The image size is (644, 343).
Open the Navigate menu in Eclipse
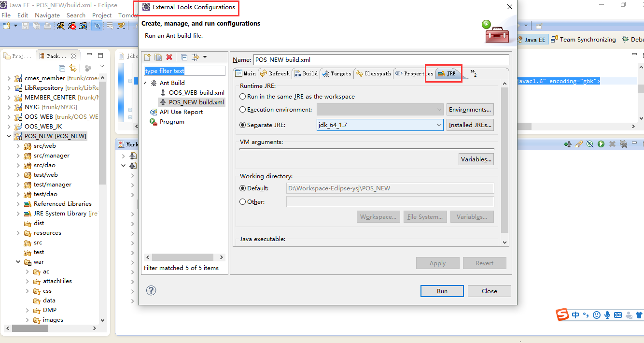pyautogui.click(x=47, y=15)
